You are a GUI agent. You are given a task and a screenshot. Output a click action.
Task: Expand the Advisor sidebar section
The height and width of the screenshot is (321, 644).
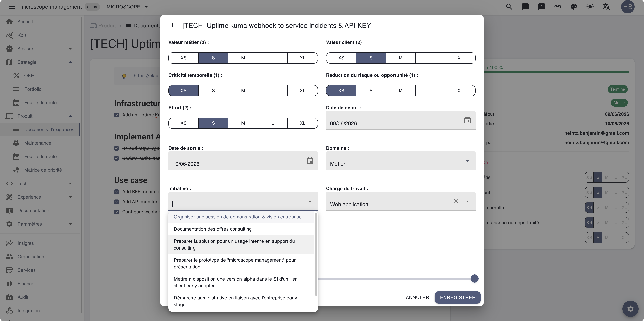70,49
